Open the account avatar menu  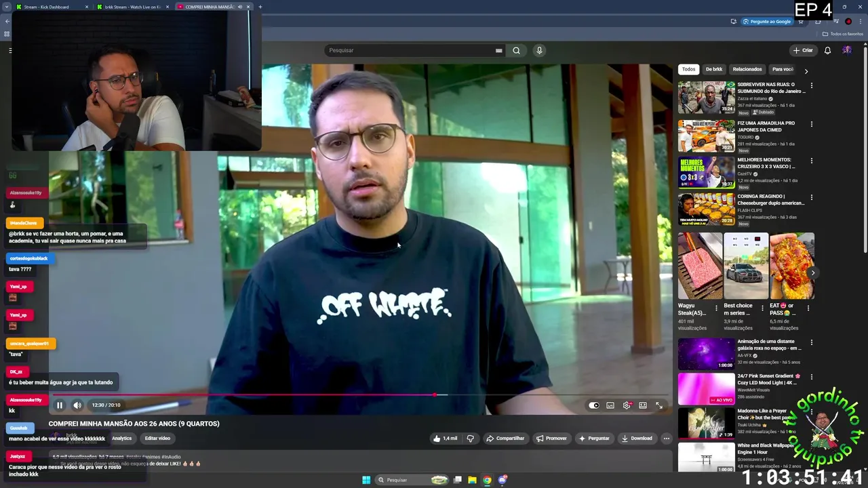(847, 50)
